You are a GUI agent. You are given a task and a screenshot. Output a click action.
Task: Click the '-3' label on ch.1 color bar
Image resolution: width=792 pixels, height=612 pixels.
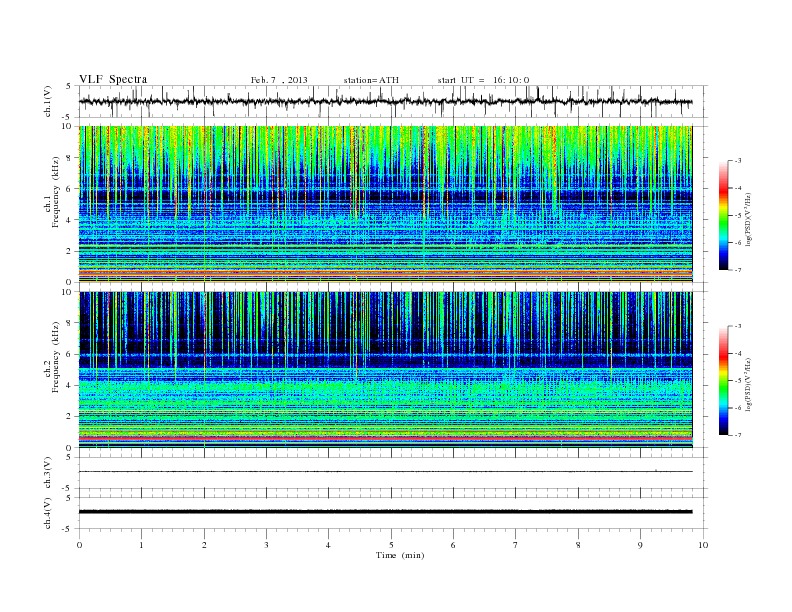737,161
